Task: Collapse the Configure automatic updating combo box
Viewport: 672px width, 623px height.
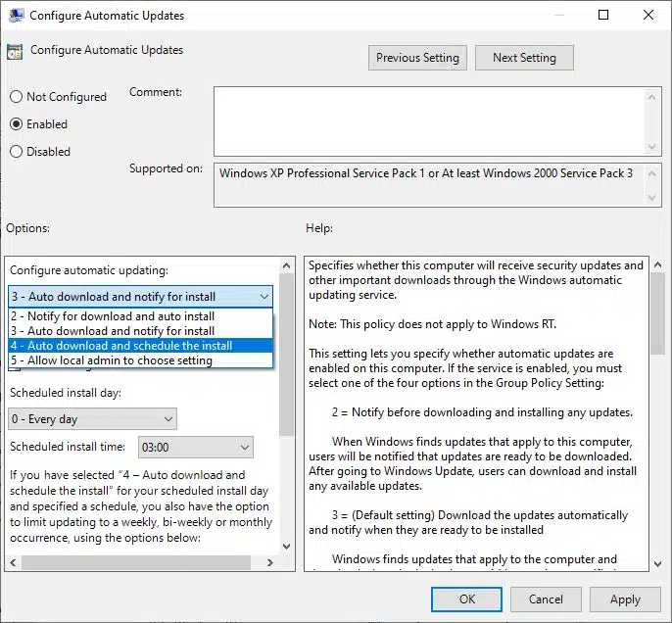Action: [141, 297]
